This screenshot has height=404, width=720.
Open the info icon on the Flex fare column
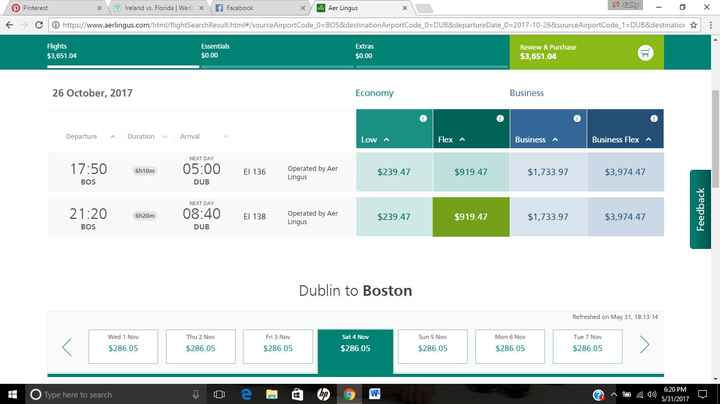tap(499, 119)
